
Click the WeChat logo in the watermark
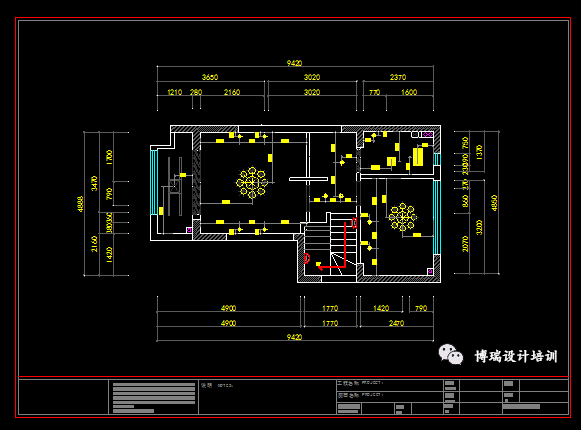(451, 354)
